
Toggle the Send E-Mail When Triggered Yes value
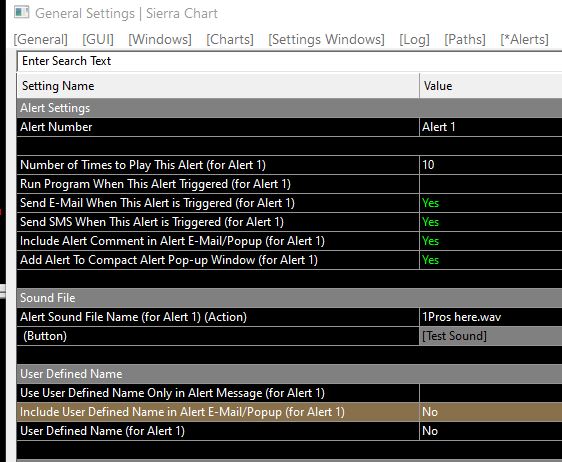[x=491, y=203]
